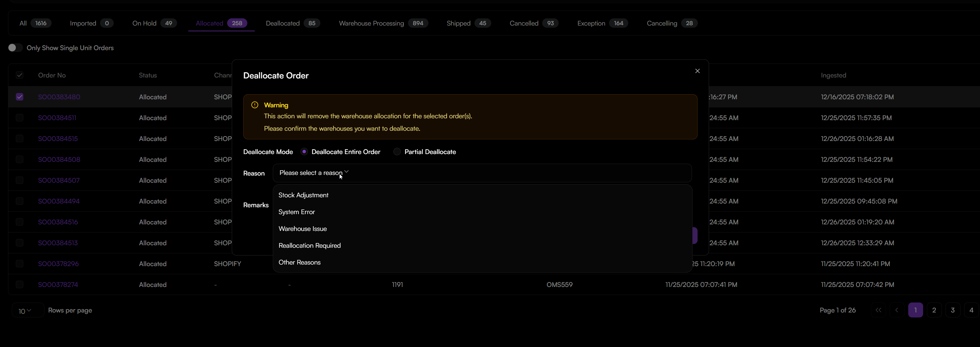Toggle the select-all header checkbox

pyautogui.click(x=19, y=75)
